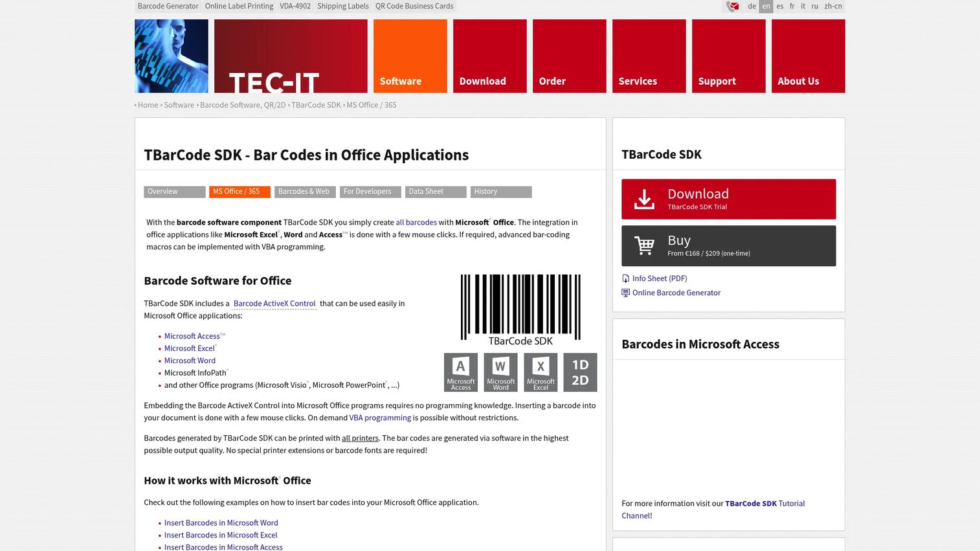Open the About Us menu tile
The image size is (980, 551).
(x=808, y=56)
